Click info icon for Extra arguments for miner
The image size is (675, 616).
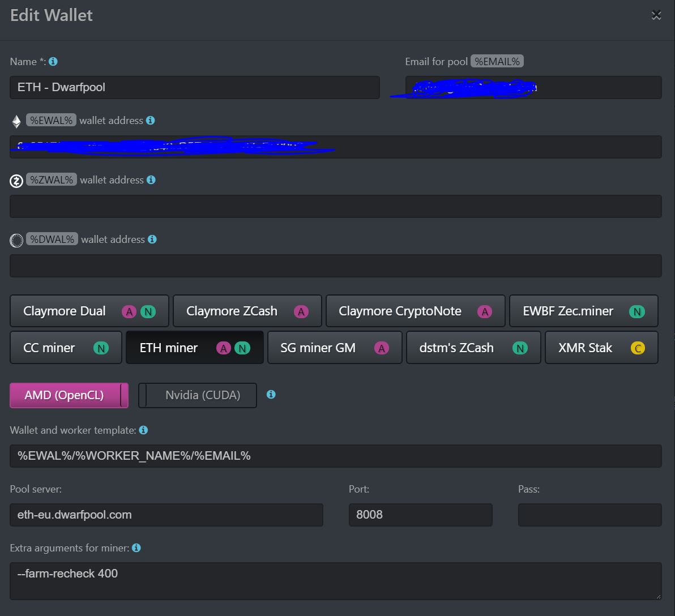click(x=136, y=548)
